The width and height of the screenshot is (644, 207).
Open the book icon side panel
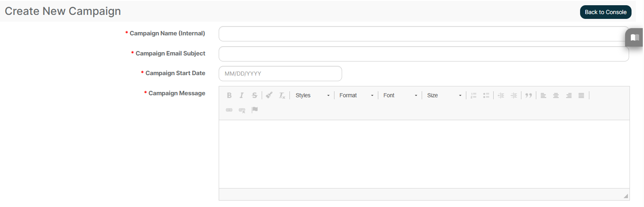coord(635,37)
